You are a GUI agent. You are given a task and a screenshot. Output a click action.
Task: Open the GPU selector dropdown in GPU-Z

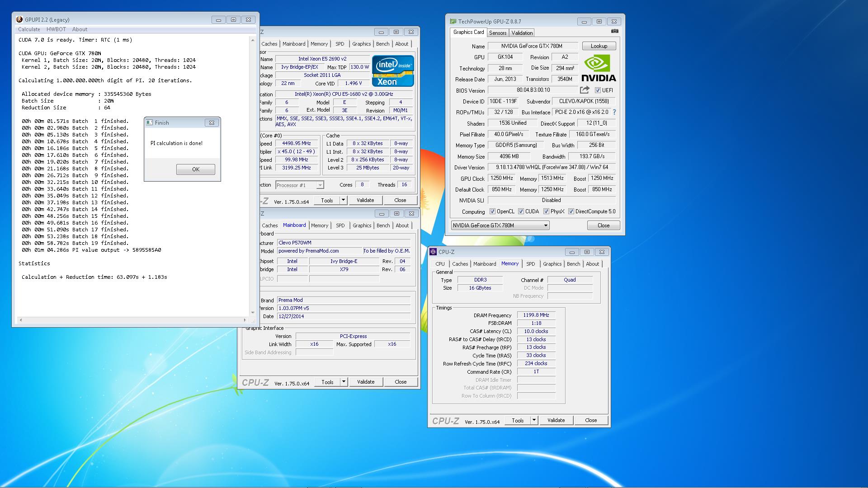500,225
